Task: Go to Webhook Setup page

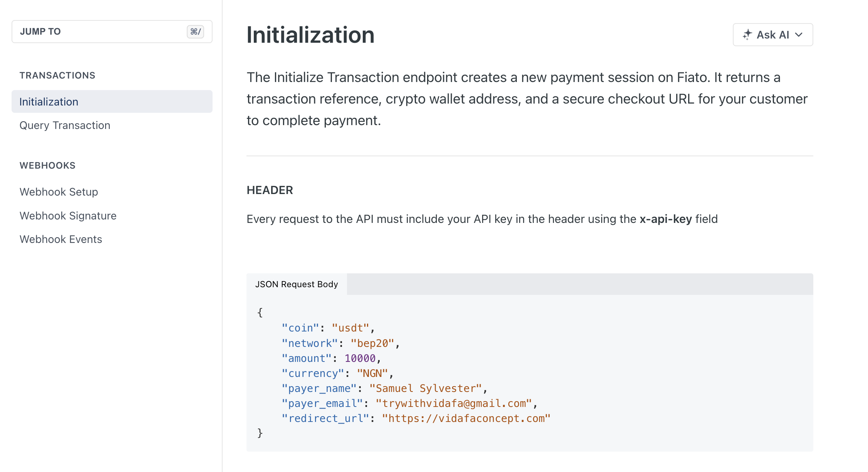Action: point(59,192)
